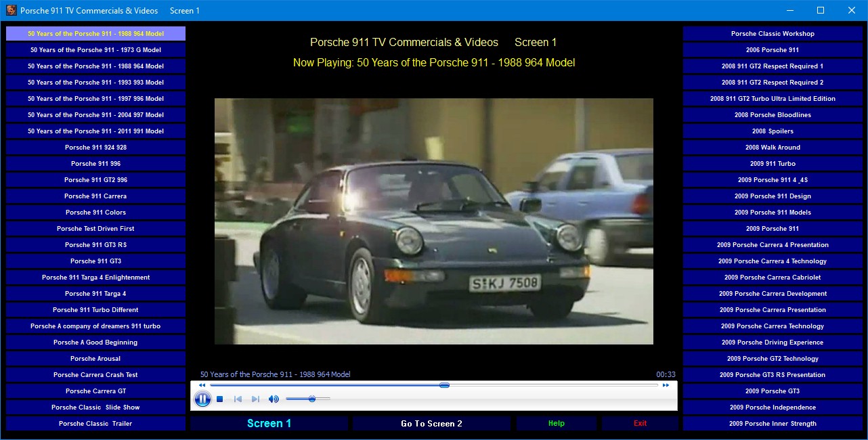Play 2009 Porsche Driving Experience
Image resolution: width=868 pixels, height=440 pixels.
[773, 343]
